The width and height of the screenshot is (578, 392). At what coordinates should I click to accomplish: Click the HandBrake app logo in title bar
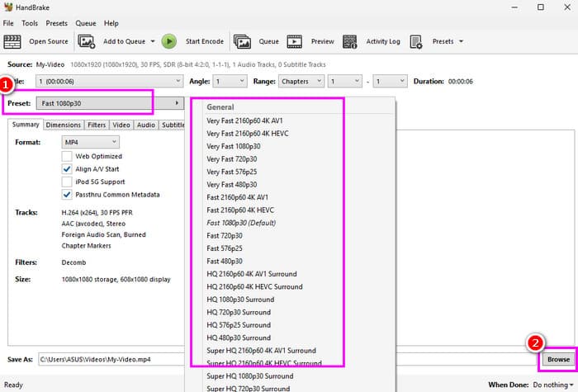point(8,7)
